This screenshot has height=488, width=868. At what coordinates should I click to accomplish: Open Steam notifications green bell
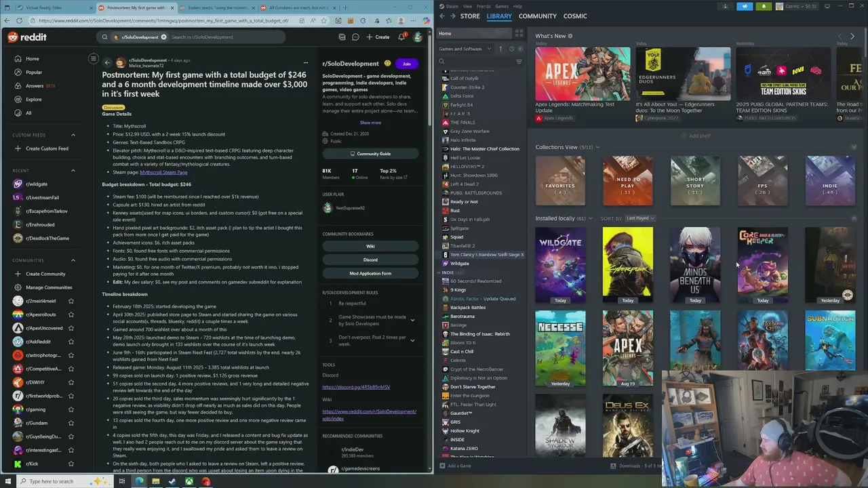tap(764, 6)
